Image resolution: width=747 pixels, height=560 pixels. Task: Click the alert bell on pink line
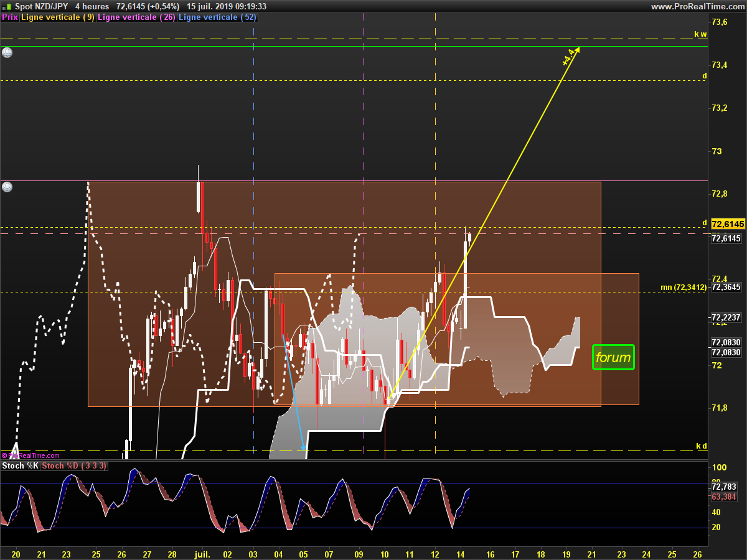pos(7,187)
